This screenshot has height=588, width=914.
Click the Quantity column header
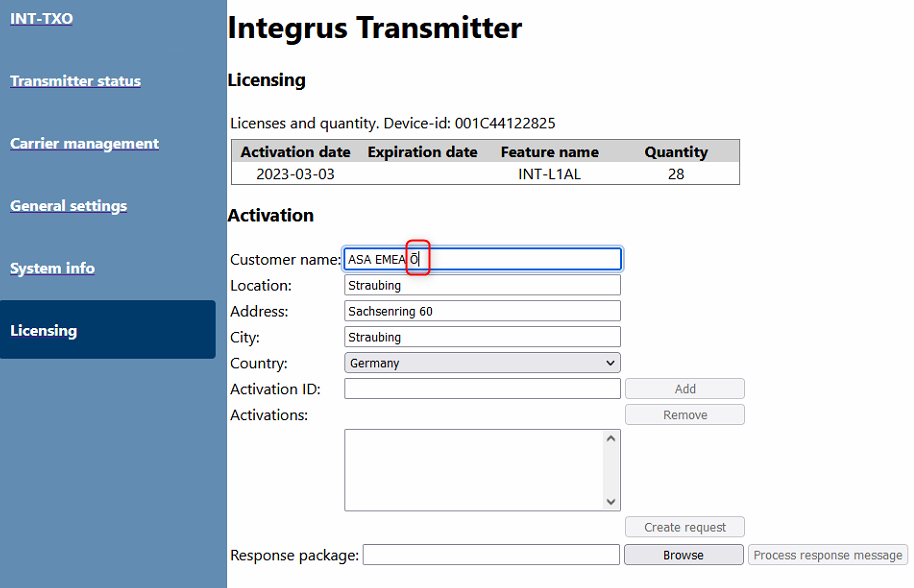pos(676,152)
